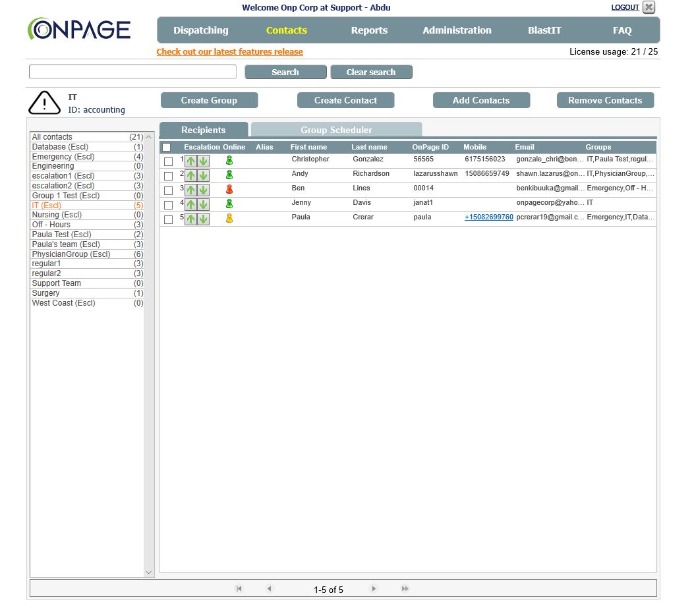The width and height of the screenshot is (694, 616).
Task: Click Ben's red offline status icon
Action: point(229,189)
